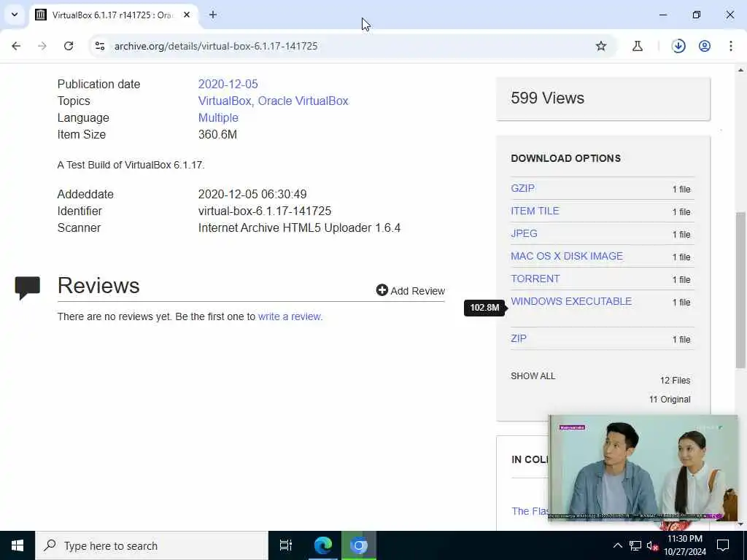Open the Chrome profile icon

point(705,46)
